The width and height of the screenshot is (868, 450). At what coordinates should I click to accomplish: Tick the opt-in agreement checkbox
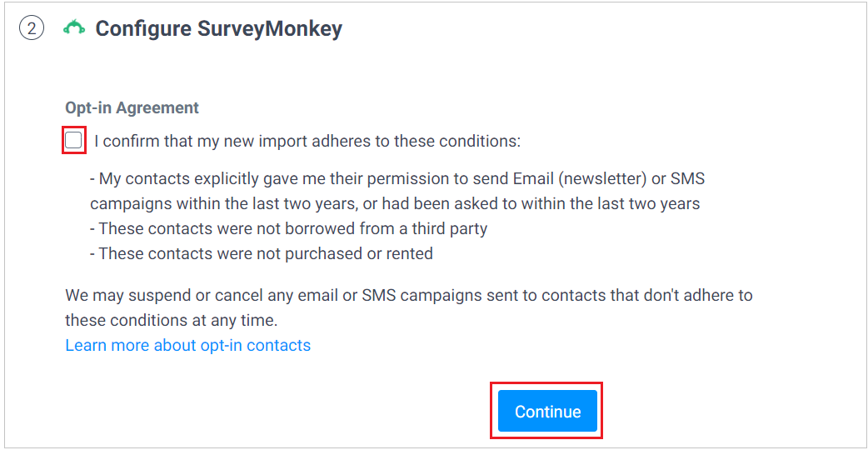click(x=73, y=140)
